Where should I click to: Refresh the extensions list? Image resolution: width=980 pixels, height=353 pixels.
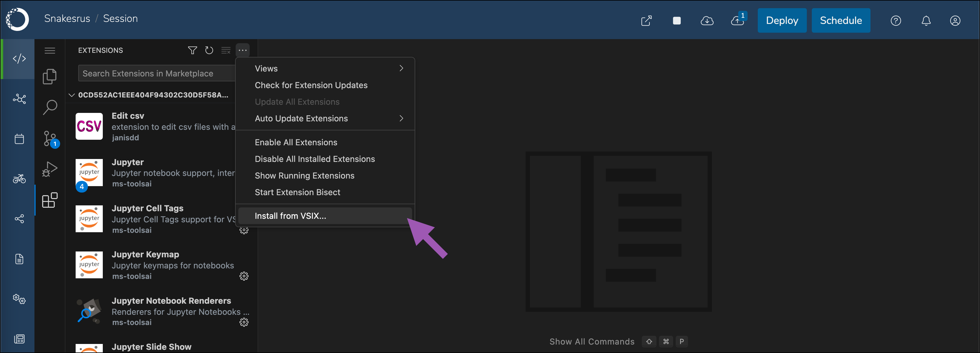click(x=209, y=50)
